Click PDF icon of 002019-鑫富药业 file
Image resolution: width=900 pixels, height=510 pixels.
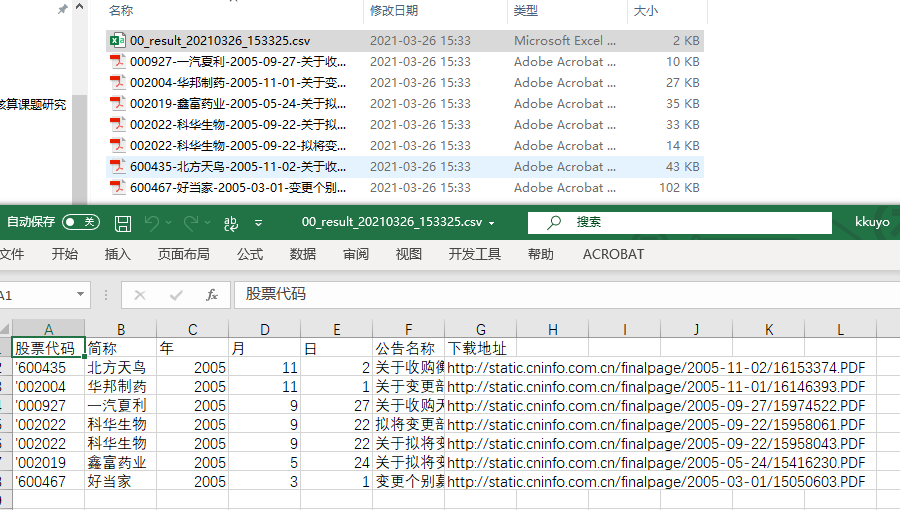pyautogui.click(x=118, y=103)
